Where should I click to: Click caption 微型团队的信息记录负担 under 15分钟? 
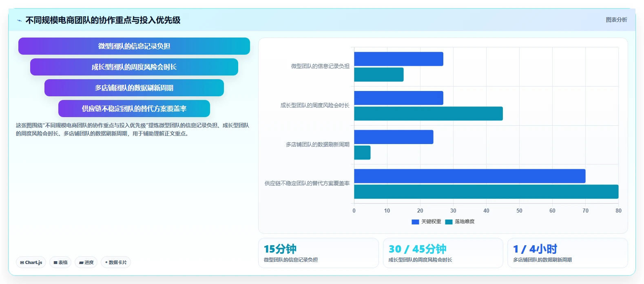tap(291, 260)
